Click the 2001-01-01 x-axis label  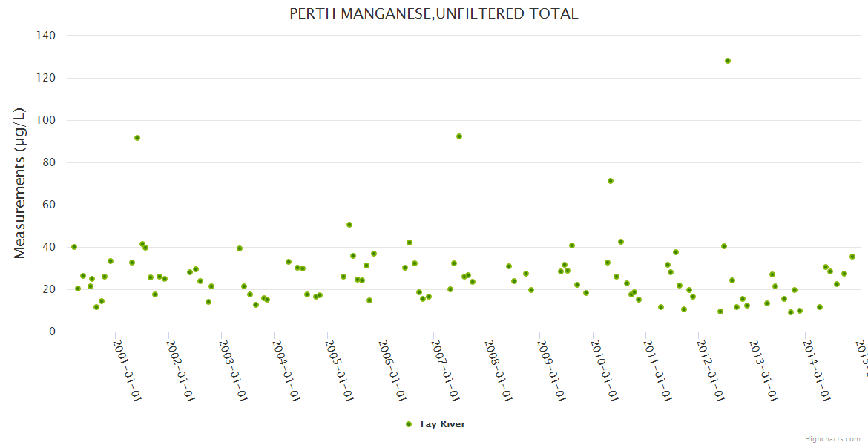tap(127, 371)
